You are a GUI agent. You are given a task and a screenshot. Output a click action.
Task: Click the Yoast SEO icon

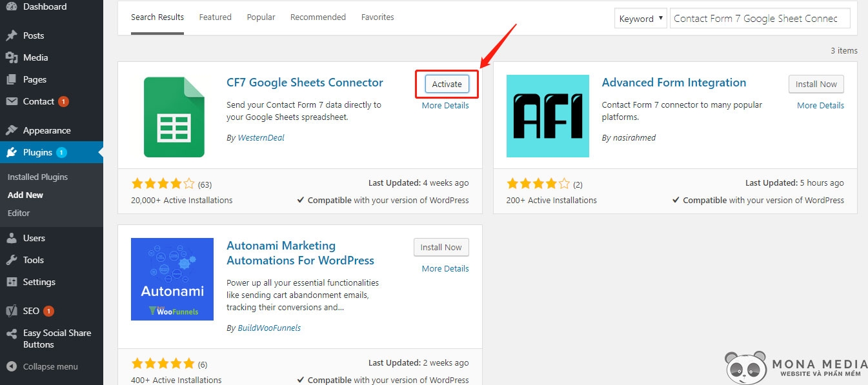point(12,311)
